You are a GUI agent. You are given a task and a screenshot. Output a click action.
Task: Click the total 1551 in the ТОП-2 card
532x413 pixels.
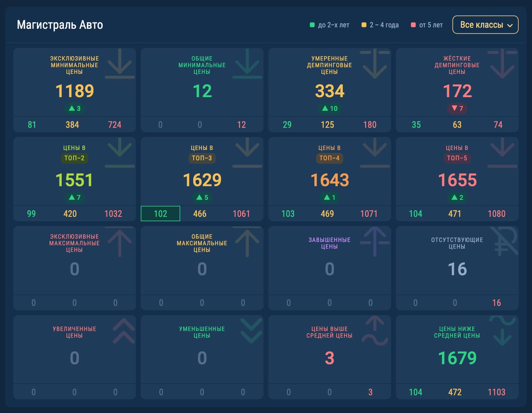click(74, 180)
